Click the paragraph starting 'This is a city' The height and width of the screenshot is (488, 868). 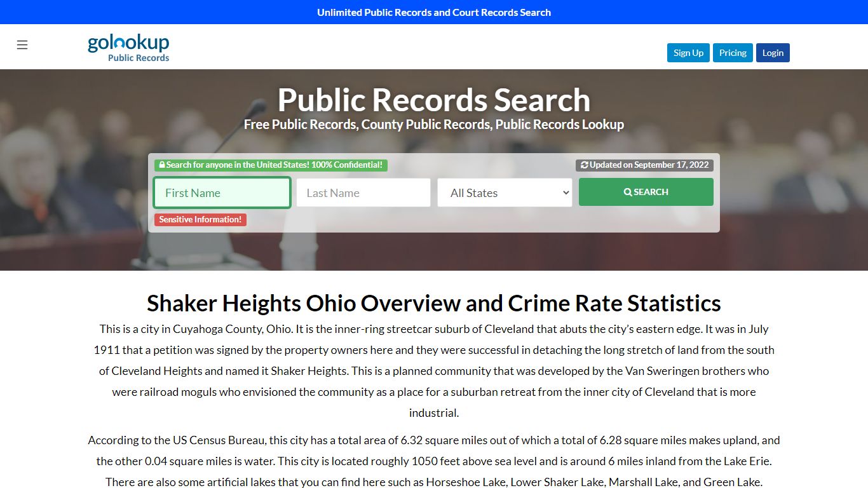tap(434, 371)
